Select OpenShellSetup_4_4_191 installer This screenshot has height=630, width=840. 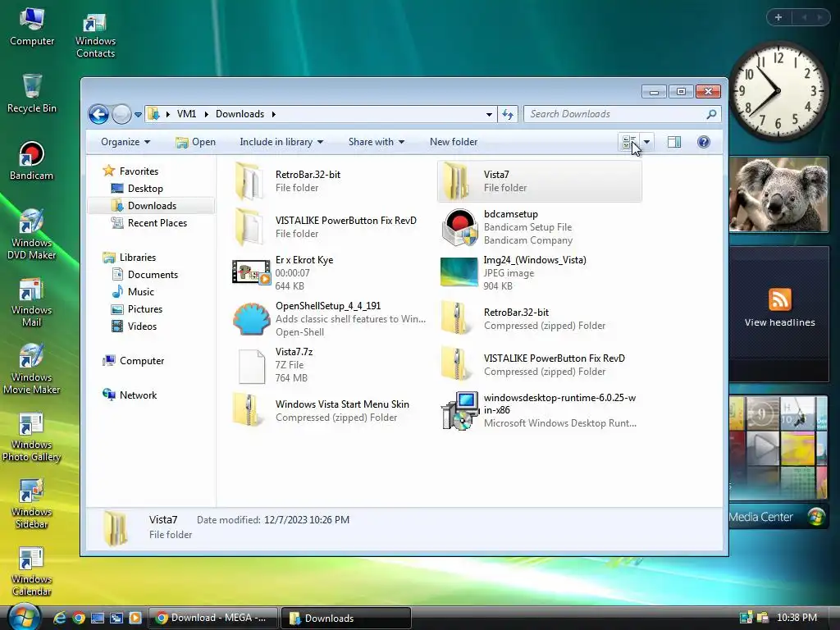331,319
